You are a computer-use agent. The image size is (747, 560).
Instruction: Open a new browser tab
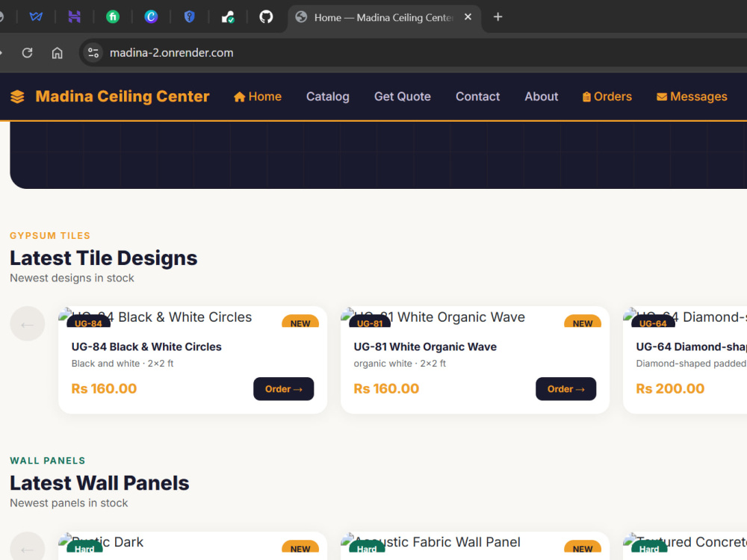pos(498,17)
